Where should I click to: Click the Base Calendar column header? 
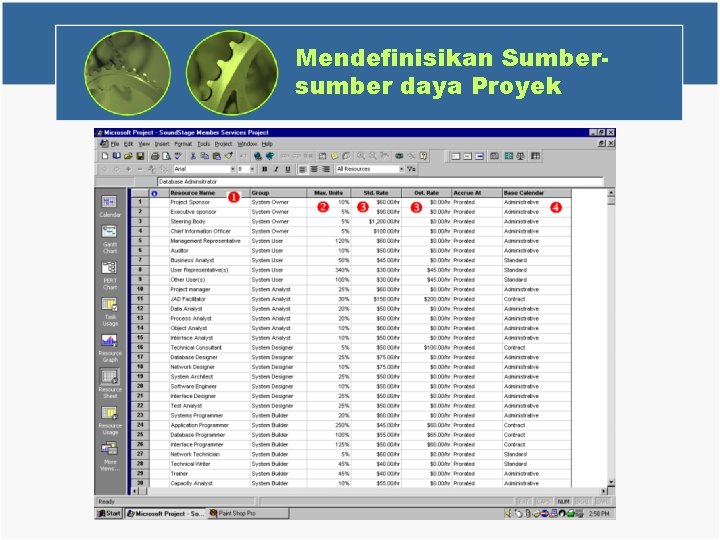[x=537, y=193]
